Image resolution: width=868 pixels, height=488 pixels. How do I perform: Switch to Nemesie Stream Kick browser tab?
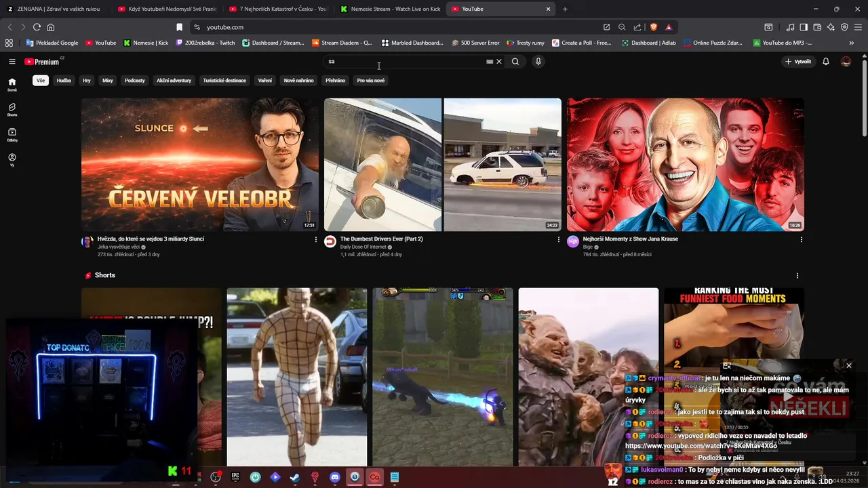click(x=391, y=9)
